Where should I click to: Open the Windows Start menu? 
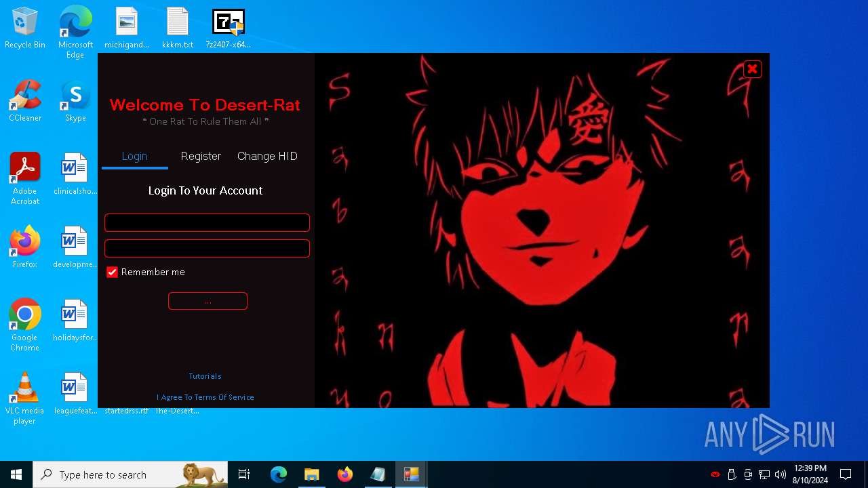point(16,474)
